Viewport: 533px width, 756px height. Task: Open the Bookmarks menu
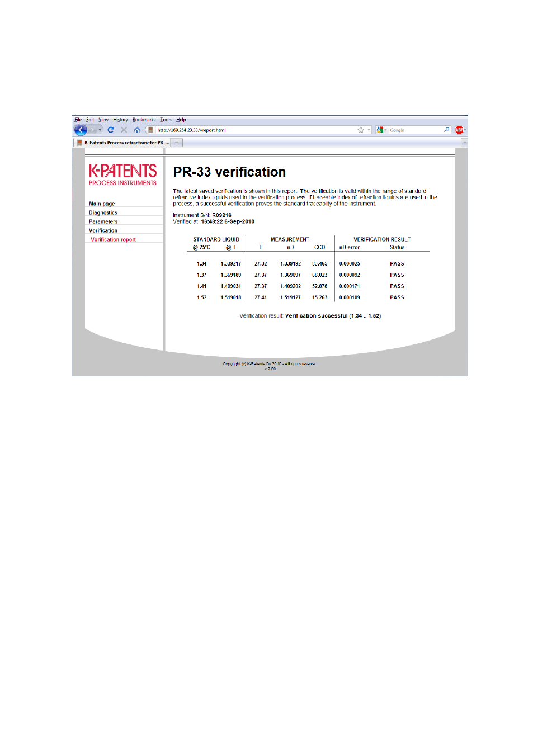point(144,120)
